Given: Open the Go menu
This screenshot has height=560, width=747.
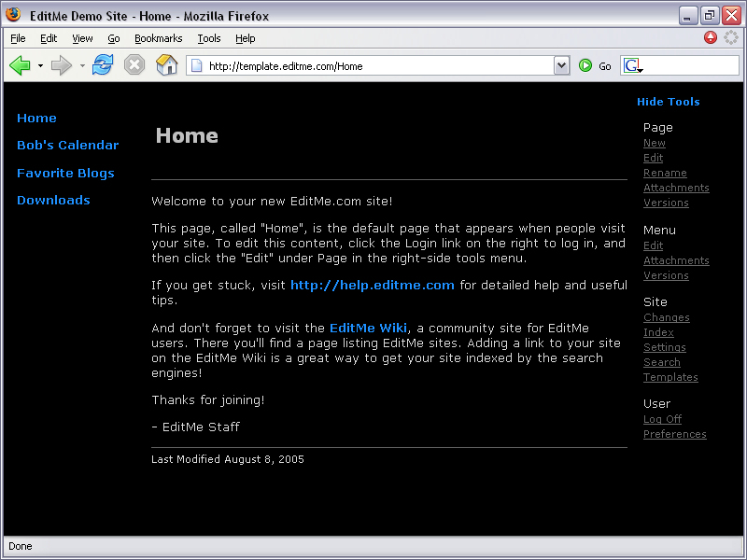Looking at the screenshot, I should [x=113, y=38].
